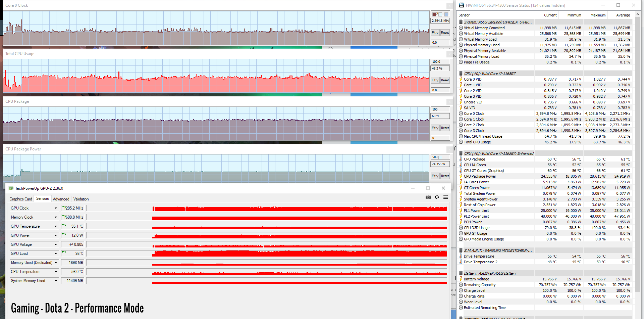Viewport: 644px width, 319px height.
Task: Open the CPU Temperature sensor dropdown
Action: pos(56,272)
